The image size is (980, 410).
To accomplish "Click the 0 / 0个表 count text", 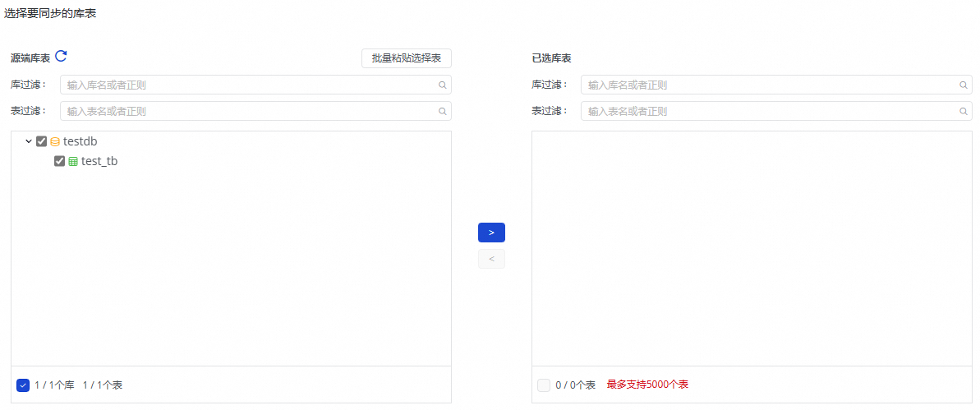I will point(576,385).
